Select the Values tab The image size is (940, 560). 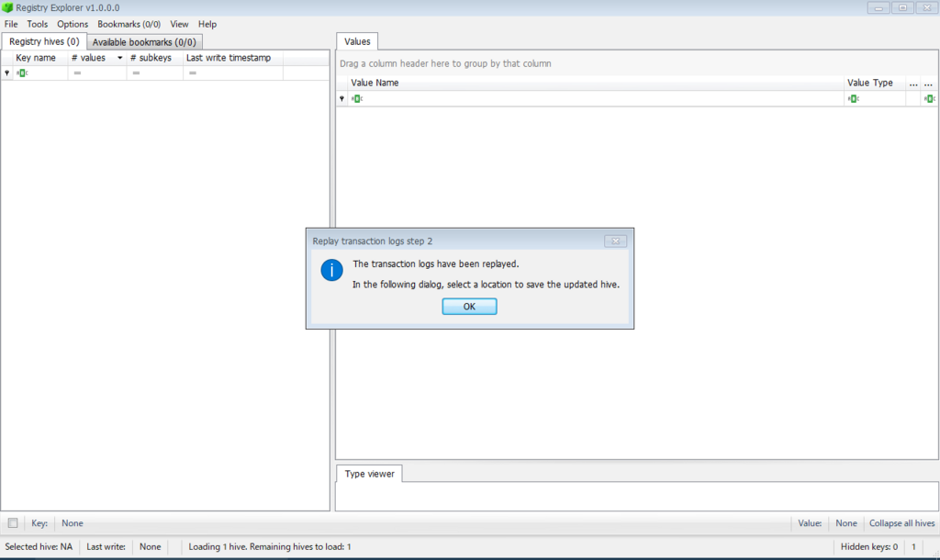357,41
